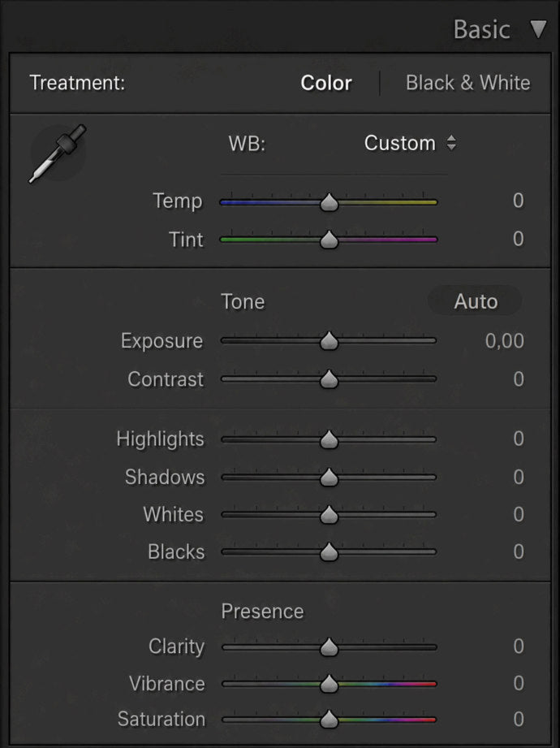Select the White Balance eyedropper tool

57,153
